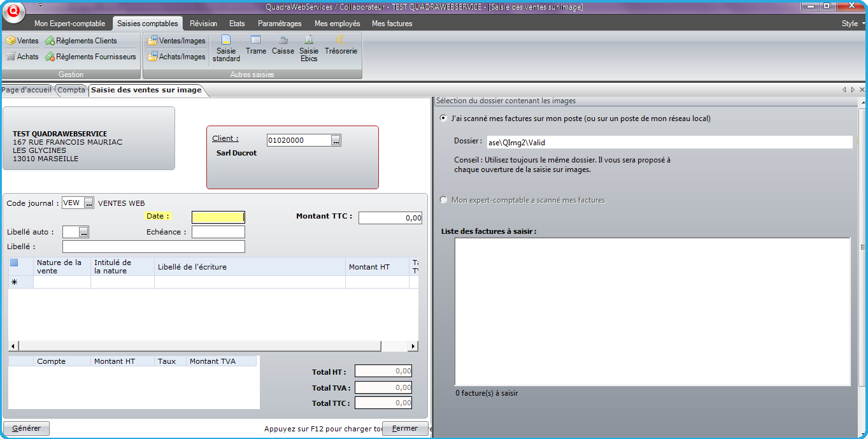This screenshot has width=868, height=439.
Task: Click the Total TVA field
Action: click(x=383, y=387)
